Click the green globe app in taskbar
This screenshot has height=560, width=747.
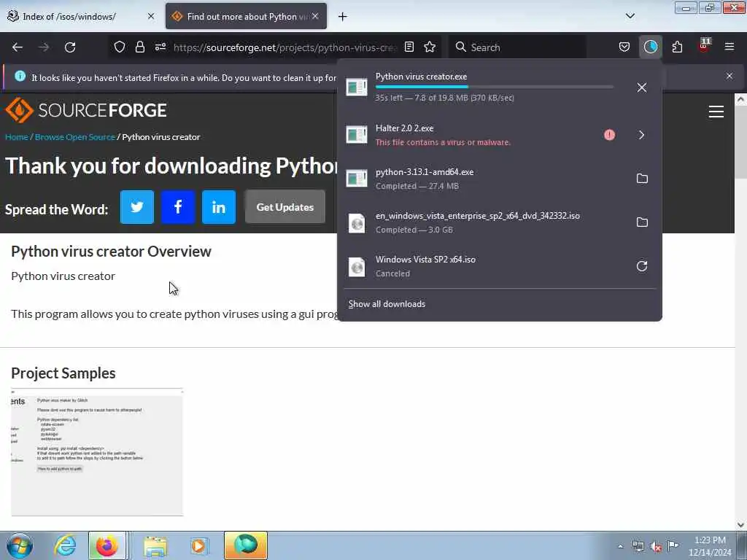tap(246, 545)
